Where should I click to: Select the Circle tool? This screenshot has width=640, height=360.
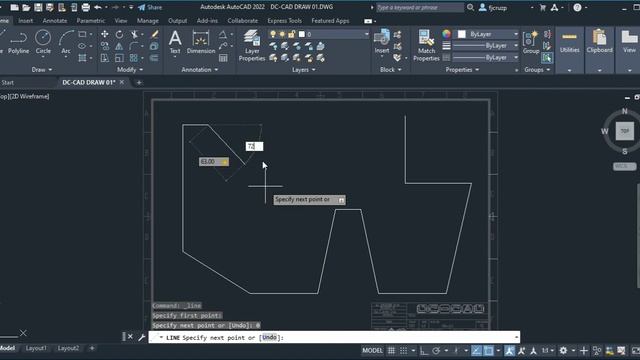pyautogui.click(x=43, y=42)
